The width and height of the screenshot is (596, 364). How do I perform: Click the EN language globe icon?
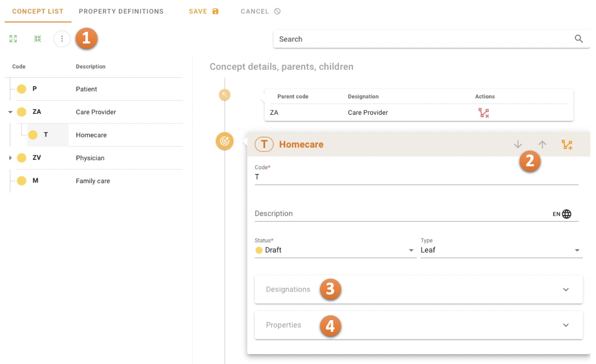pyautogui.click(x=566, y=214)
